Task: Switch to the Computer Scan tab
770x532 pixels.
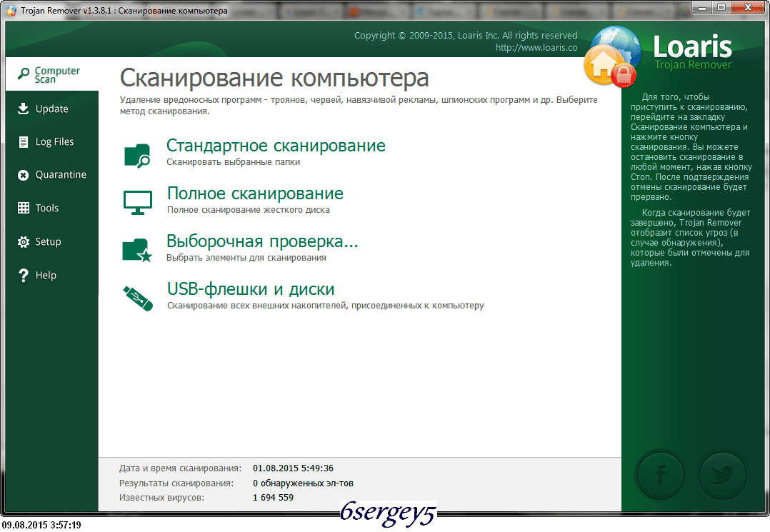Action: (x=52, y=74)
